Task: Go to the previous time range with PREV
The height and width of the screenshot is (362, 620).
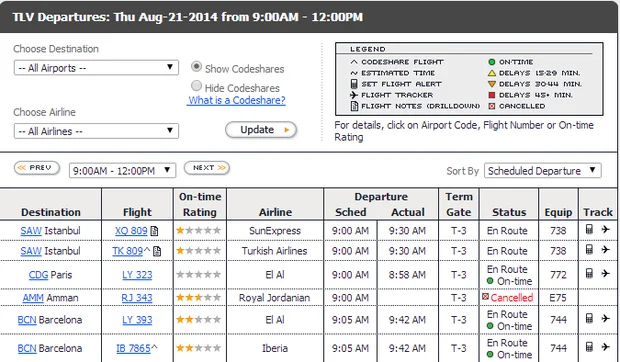Action: pos(37,168)
